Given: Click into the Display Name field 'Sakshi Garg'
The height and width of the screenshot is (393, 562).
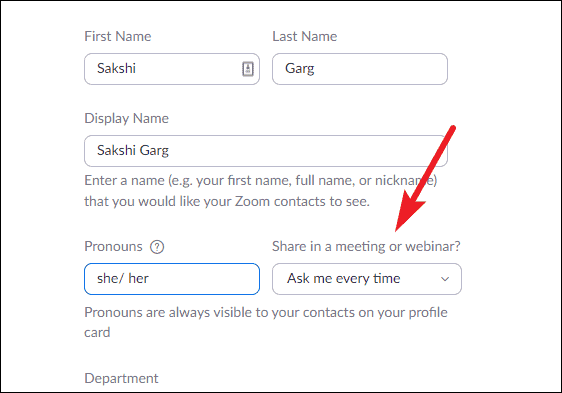Looking at the screenshot, I should pyautogui.click(x=266, y=151).
